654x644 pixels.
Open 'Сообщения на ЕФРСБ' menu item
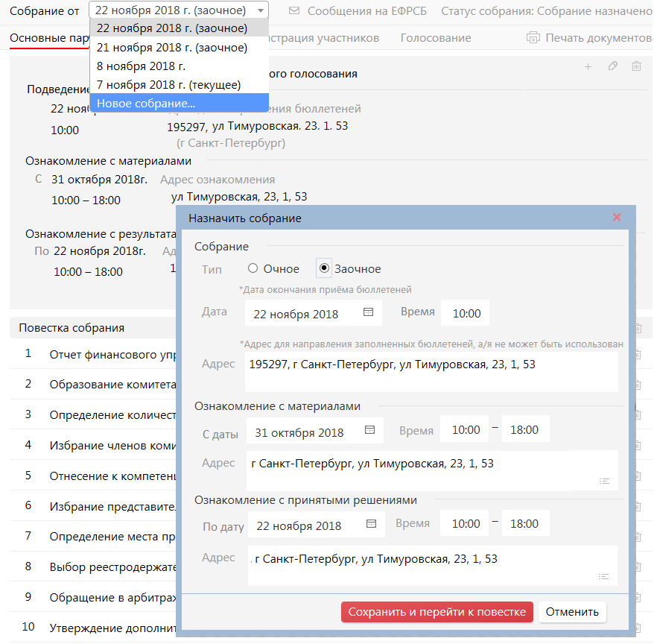pyautogui.click(x=358, y=11)
